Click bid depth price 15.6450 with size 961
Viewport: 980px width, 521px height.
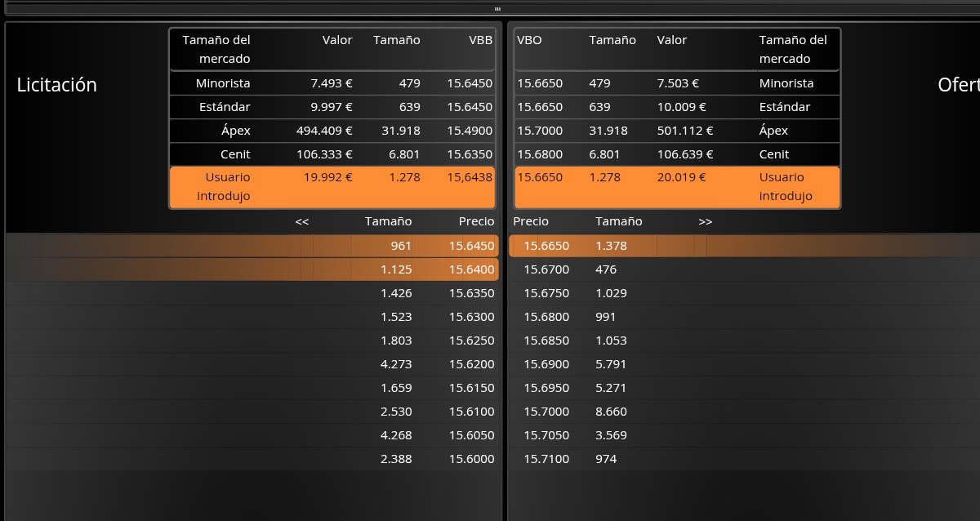click(471, 246)
